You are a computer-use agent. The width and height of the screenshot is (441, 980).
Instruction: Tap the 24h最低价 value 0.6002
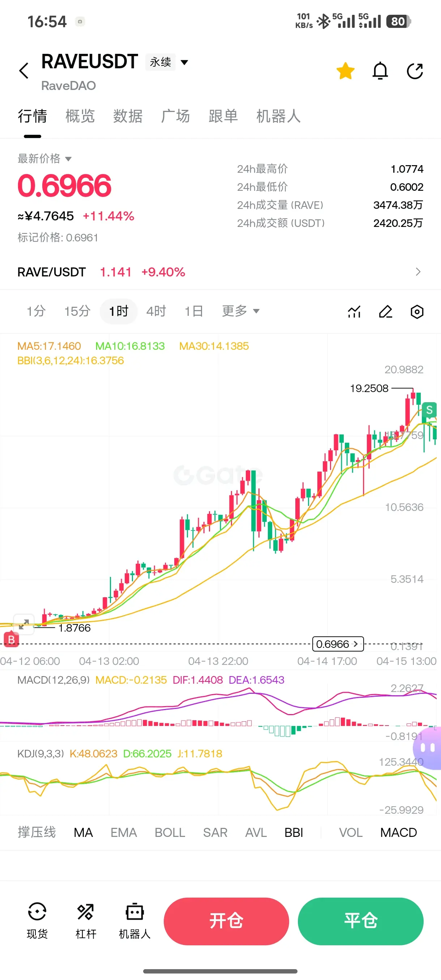(407, 187)
